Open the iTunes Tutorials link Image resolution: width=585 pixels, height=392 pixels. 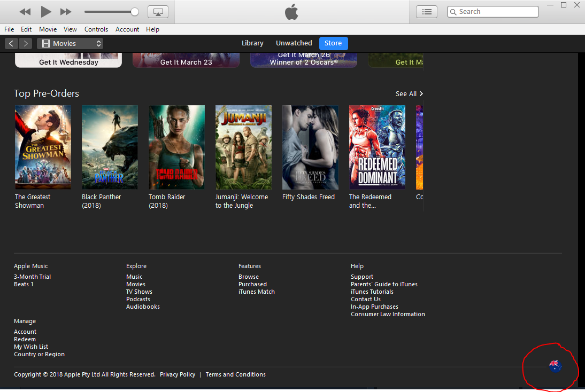tap(372, 292)
